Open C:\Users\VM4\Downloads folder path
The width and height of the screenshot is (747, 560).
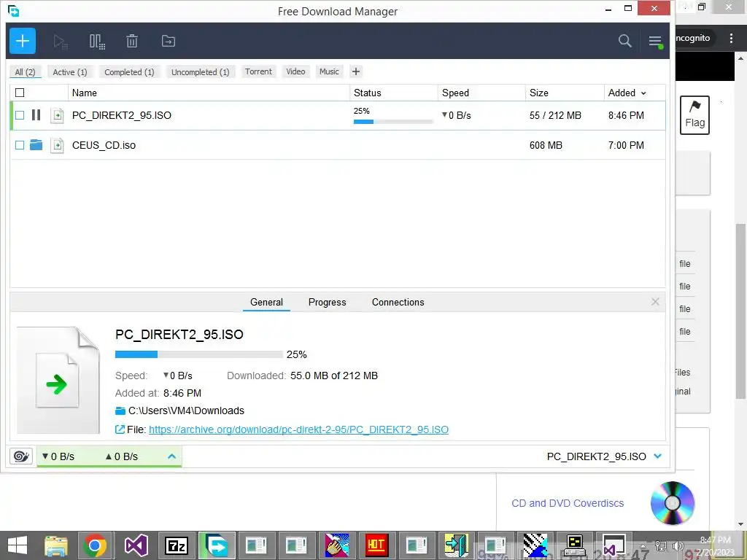click(x=186, y=411)
